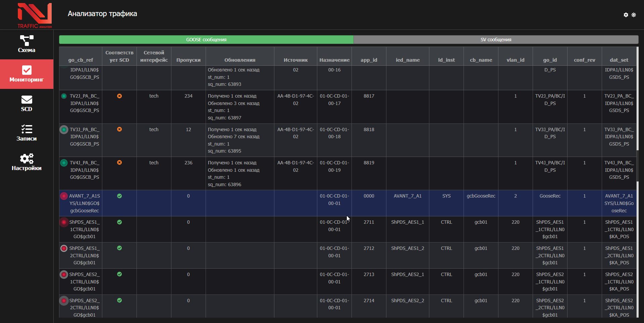Viewport: 644px width, 323px height.
Task: Click green SCD checkmark in AVANT_7_A1 row
Action: (x=119, y=196)
